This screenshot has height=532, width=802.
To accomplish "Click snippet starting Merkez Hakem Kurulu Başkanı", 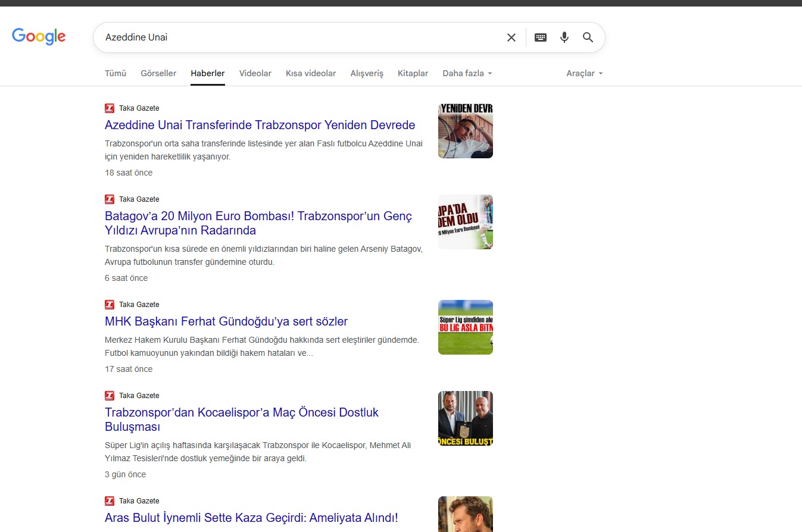I will [262, 346].
